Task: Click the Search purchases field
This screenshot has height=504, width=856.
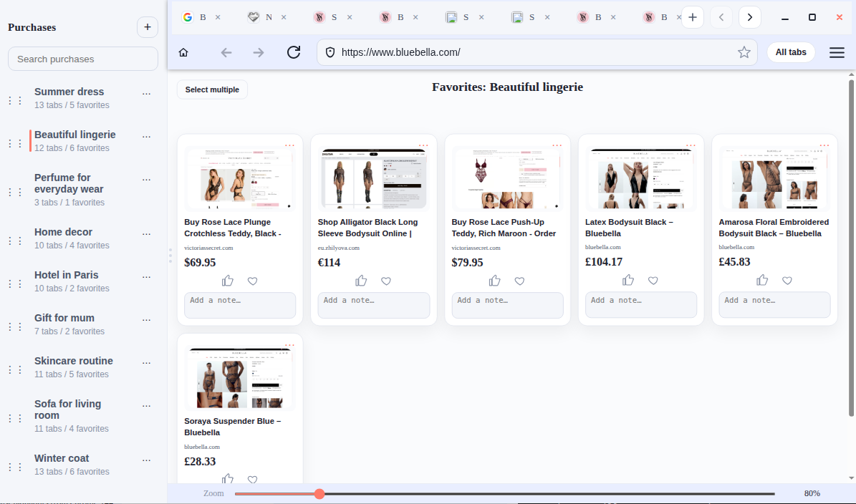Action: (82, 58)
